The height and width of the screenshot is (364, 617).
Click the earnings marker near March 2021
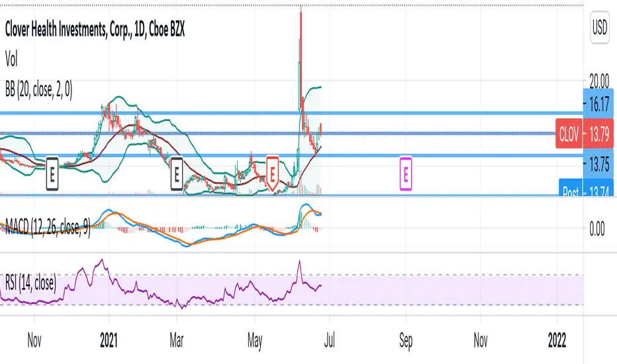(x=177, y=173)
